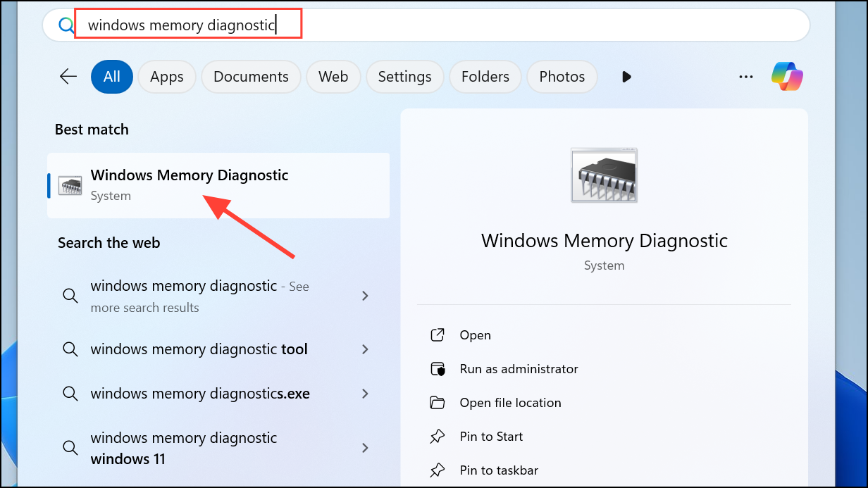Switch to the Web filter tab

pyautogui.click(x=333, y=77)
